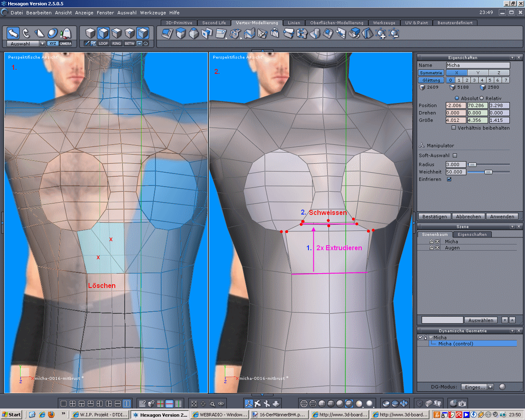Select Augen in the scene tree
The width and height of the screenshot is (525, 420).
(x=452, y=248)
